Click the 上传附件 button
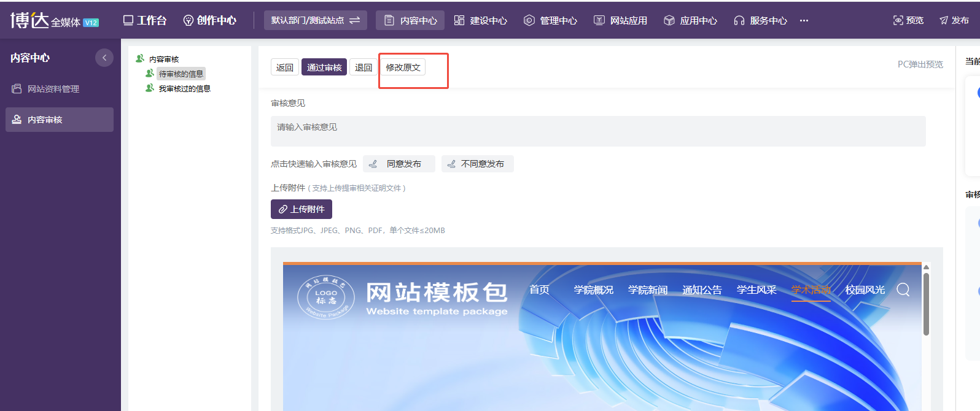Viewport: 980px width, 411px height. pos(301,209)
